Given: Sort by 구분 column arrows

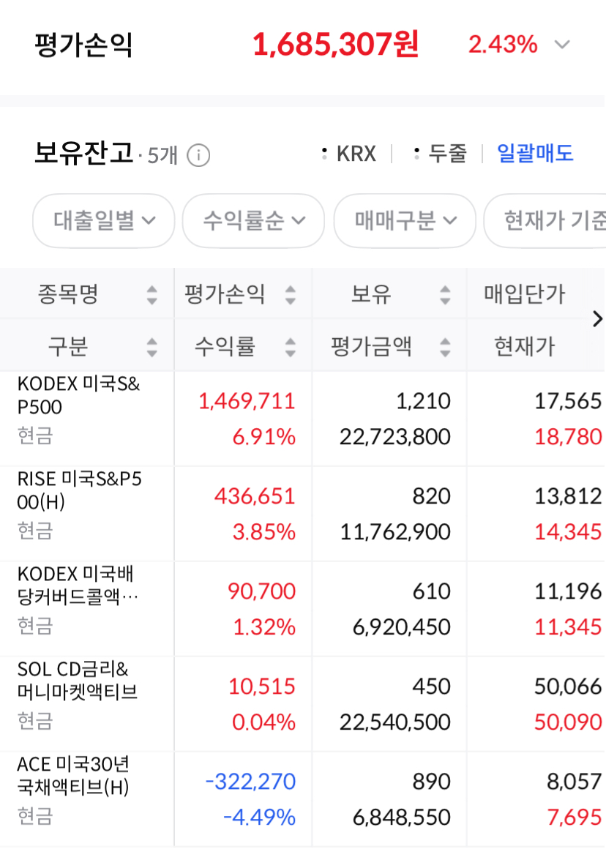Looking at the screenshot, I should [x=151, y=347].
